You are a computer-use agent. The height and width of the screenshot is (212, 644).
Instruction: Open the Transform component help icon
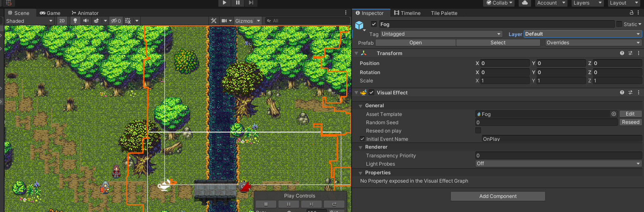tap(622, 53)
